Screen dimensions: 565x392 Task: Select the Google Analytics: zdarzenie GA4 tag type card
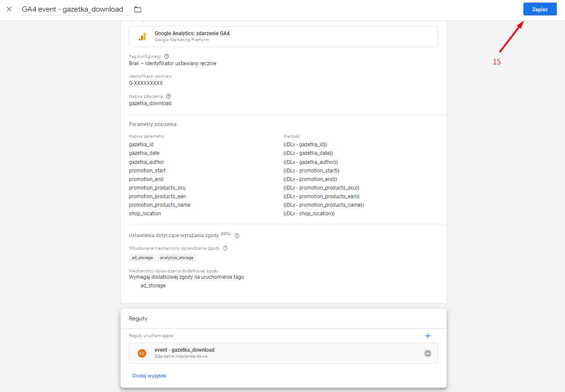tap(284, 36)
